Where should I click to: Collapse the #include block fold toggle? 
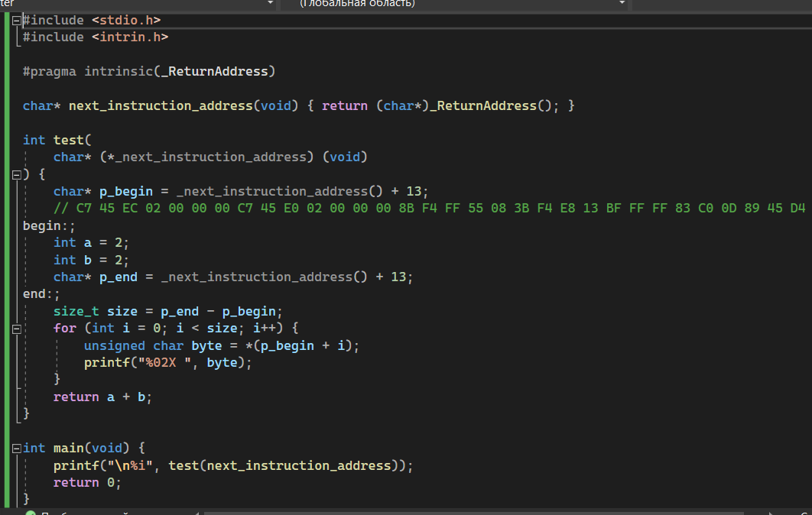pos(16,21)
